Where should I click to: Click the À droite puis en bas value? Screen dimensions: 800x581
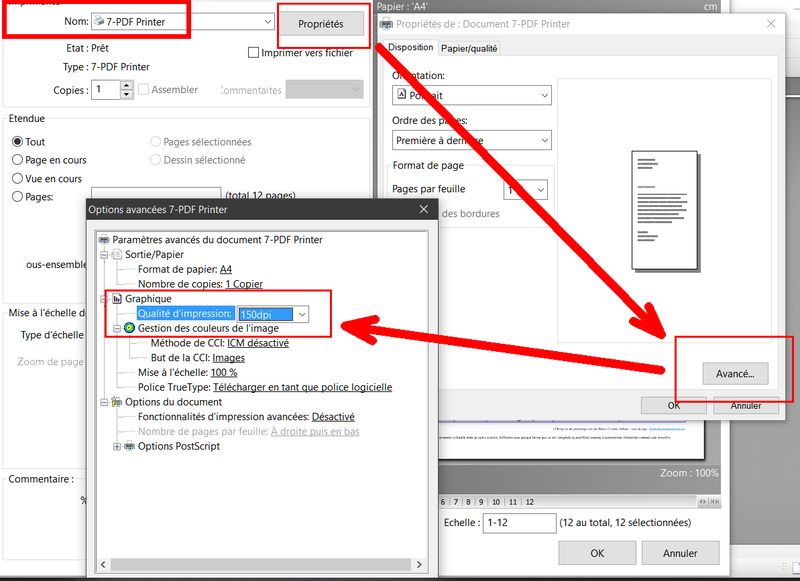(x=315, y=432)
